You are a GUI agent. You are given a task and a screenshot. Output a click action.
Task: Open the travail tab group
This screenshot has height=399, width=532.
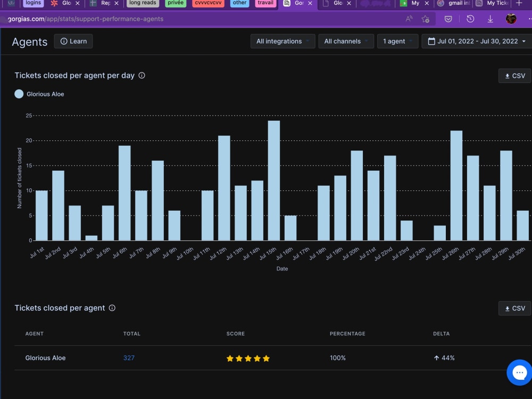pyautogui.click(x=265, y=3)
